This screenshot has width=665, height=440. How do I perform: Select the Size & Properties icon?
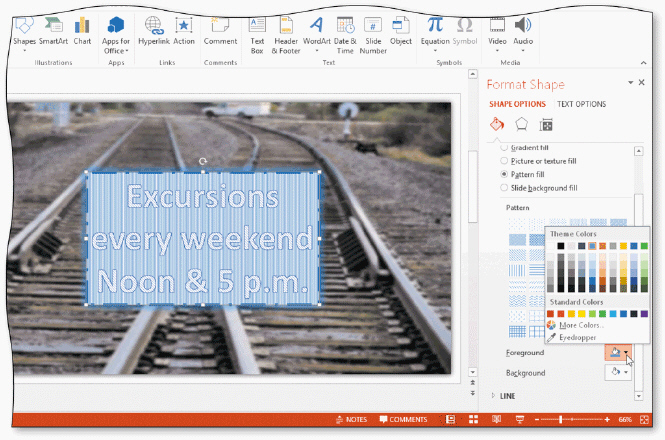(x=546, y=125)
